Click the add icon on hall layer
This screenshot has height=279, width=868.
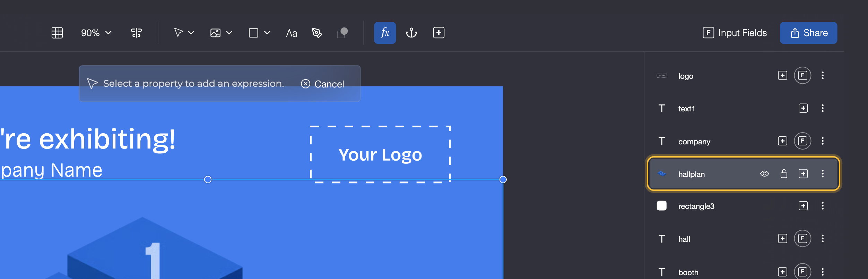[x=782, y=238]
